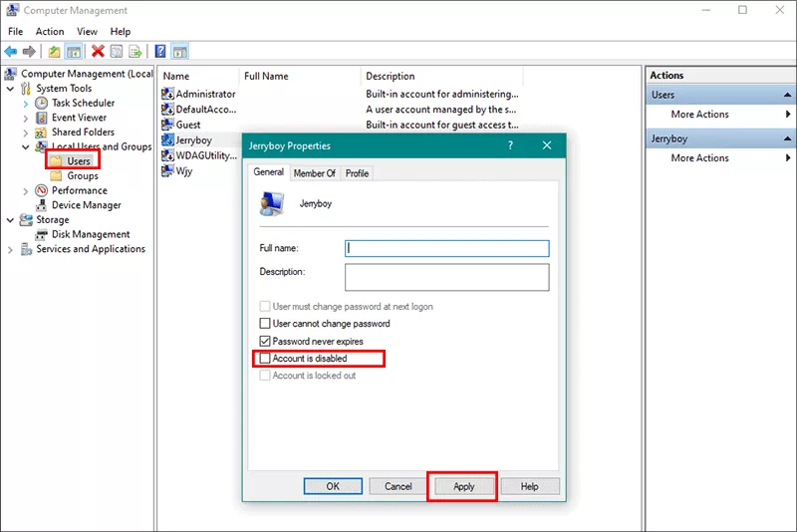Image resolution: width=797 pixels, height=532 pixels.
Task: Expand the Task Scheduler node
Action: [26, 104]
